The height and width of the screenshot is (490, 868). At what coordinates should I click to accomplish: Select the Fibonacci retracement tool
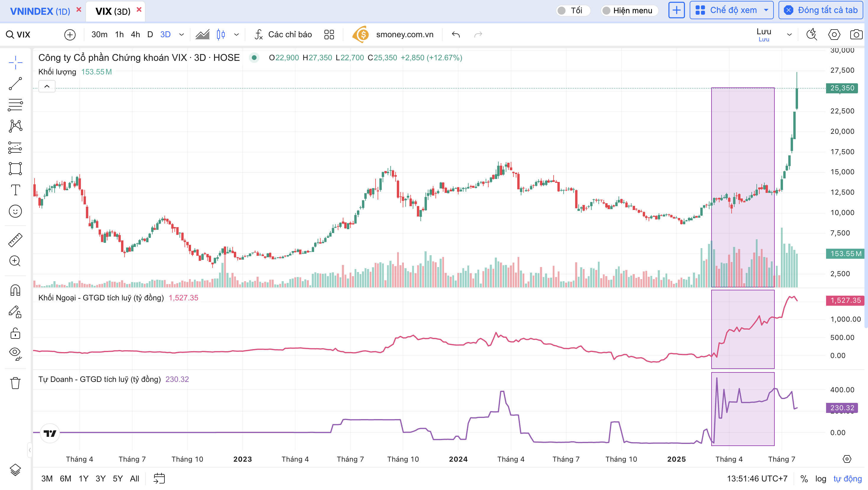(15, 105)
